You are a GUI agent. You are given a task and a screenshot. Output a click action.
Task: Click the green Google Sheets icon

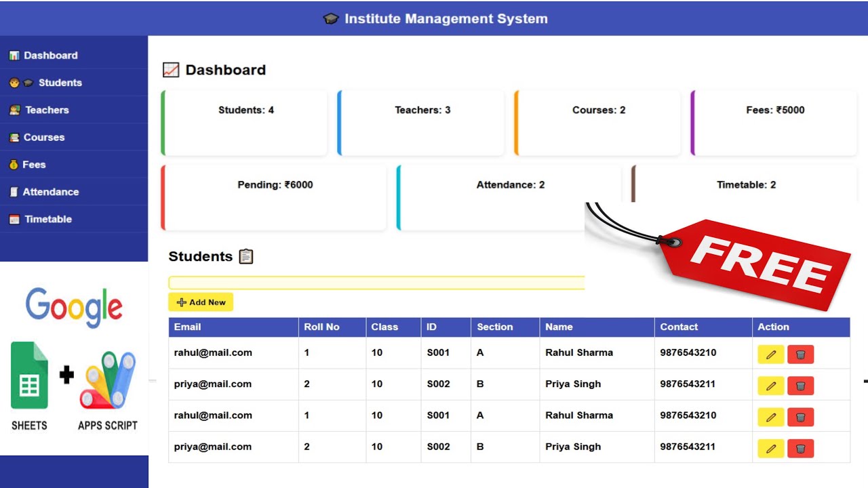(29, 375)
